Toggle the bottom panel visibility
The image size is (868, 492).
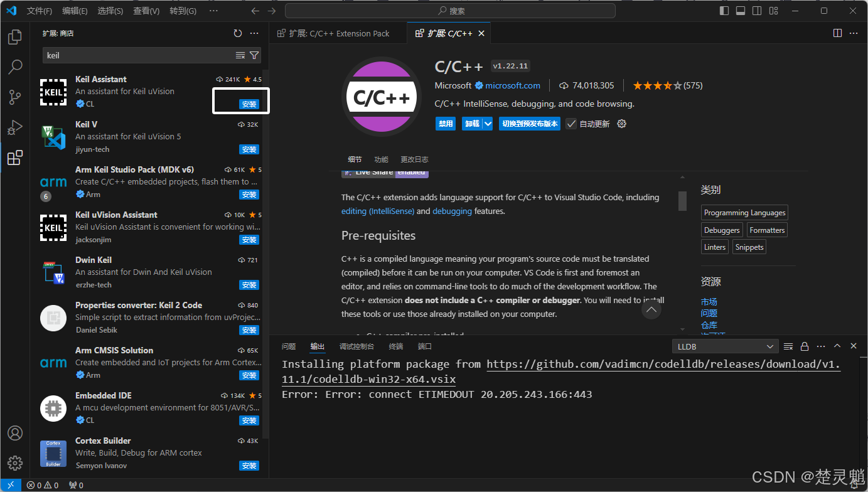741,11
